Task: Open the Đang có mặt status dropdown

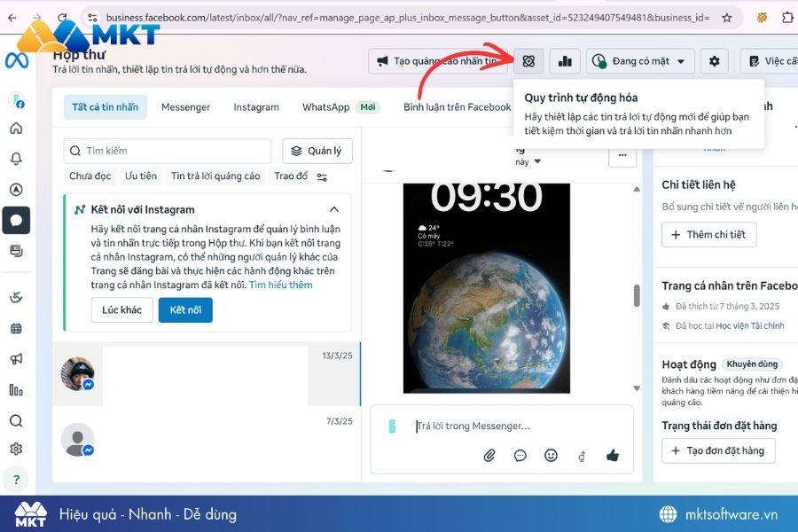Action: point(641,60)
